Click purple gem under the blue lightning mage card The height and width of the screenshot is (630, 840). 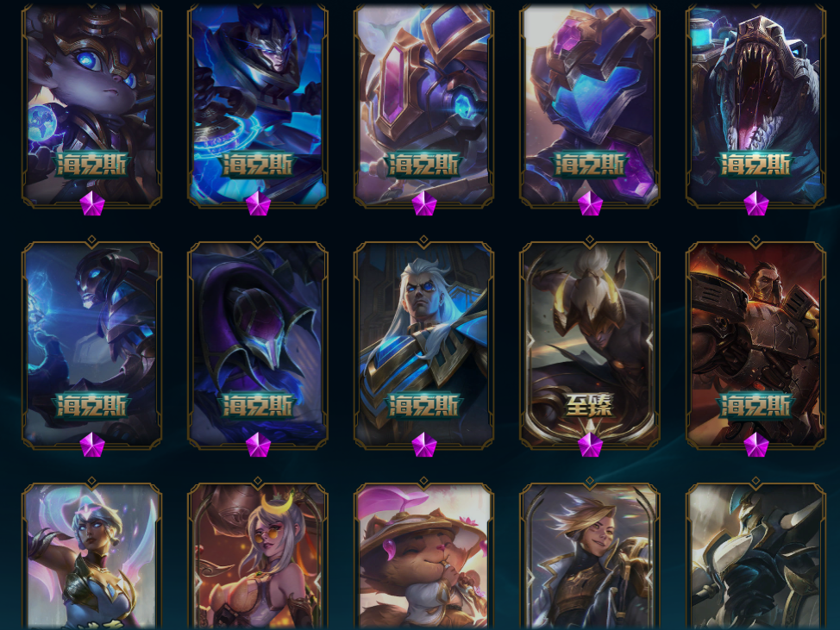[x=92, y=445]
